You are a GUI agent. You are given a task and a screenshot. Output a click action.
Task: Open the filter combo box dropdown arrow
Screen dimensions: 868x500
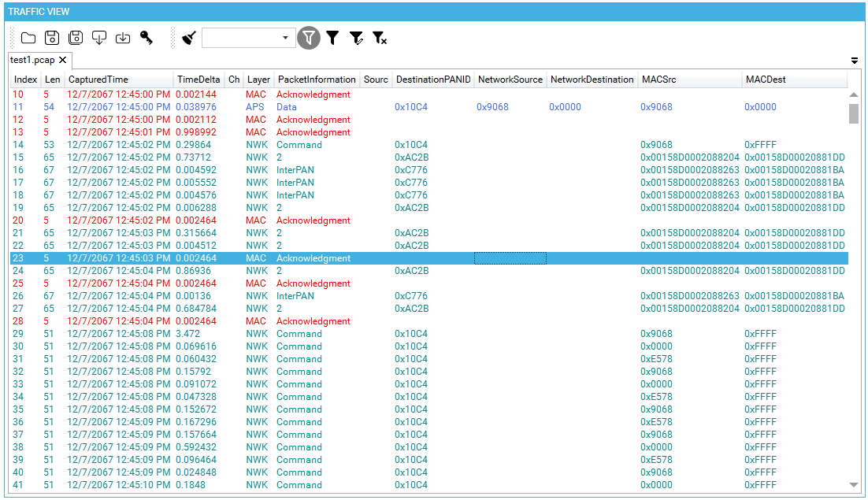286,38
